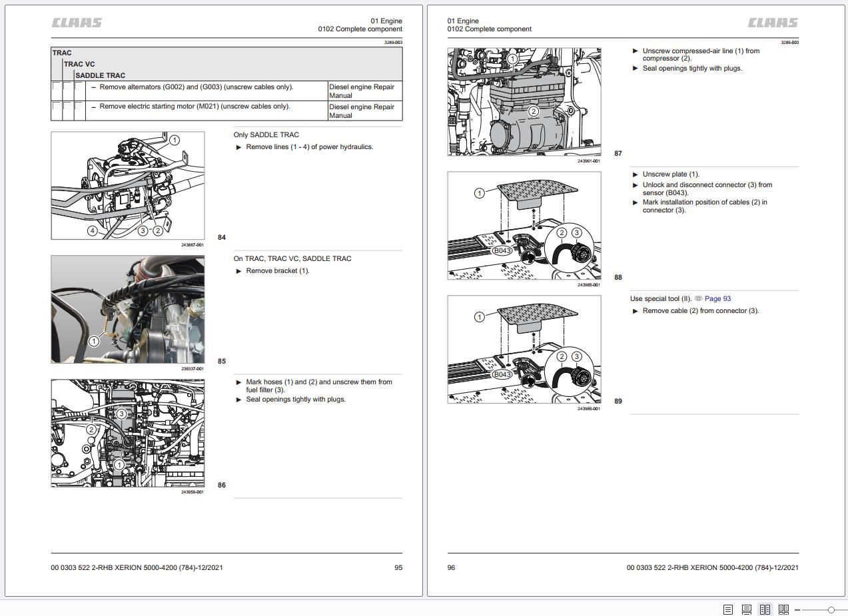Switch to two-page continuous scrolling view

(x=783, y=609)
